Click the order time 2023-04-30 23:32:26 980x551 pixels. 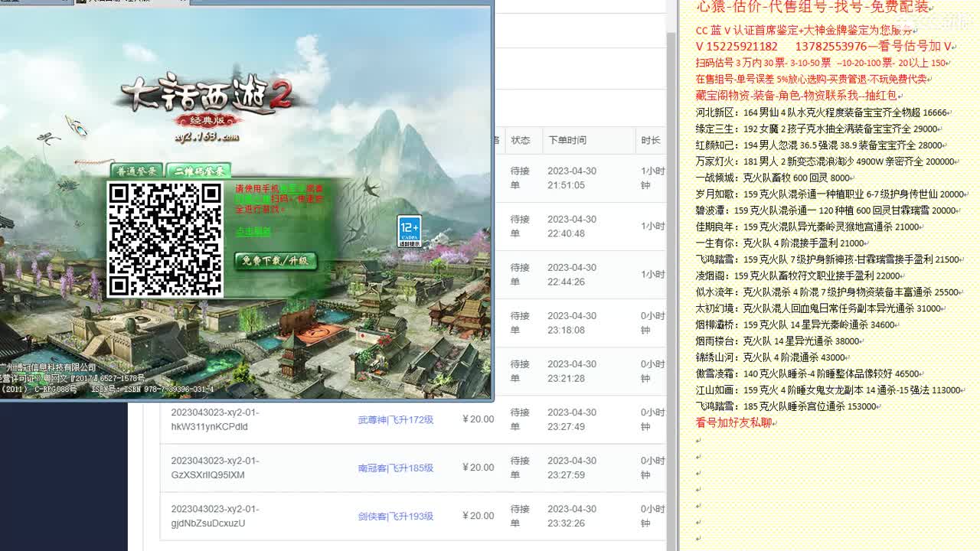point(572,515)
